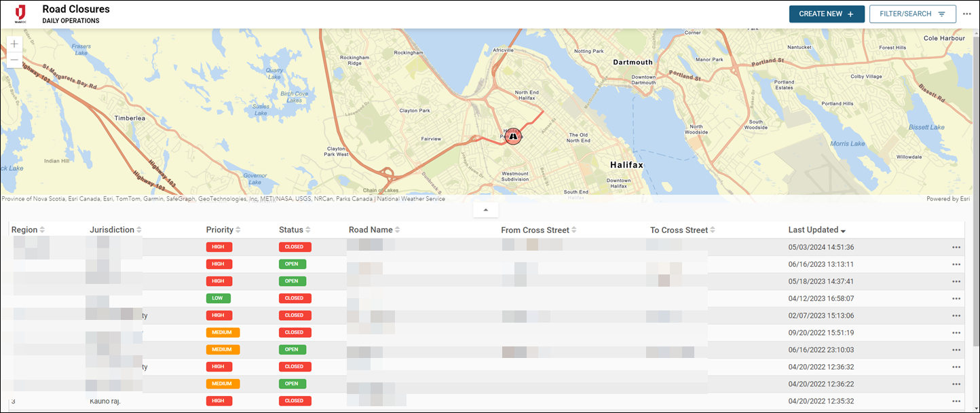Open the "Powered by Esri" link
Screen dimensions: 980x413
coord(948,198)
